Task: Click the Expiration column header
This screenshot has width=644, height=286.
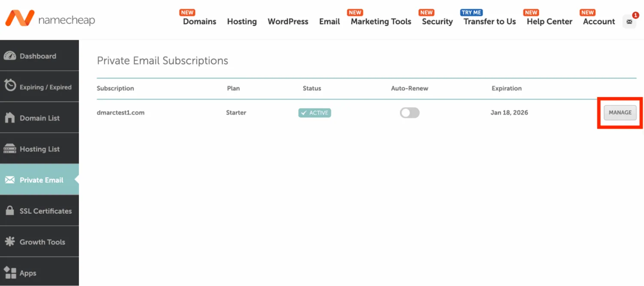Action: pos(507,88)
